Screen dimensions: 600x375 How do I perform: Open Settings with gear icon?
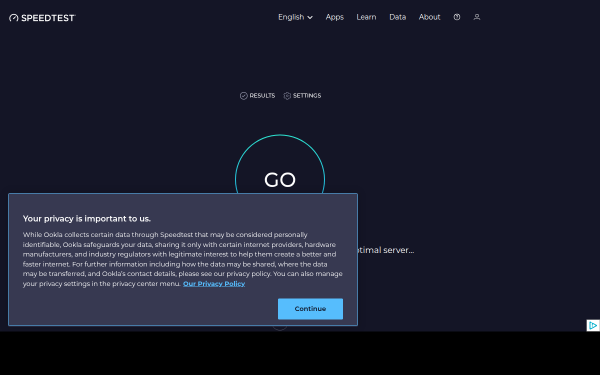302,96
